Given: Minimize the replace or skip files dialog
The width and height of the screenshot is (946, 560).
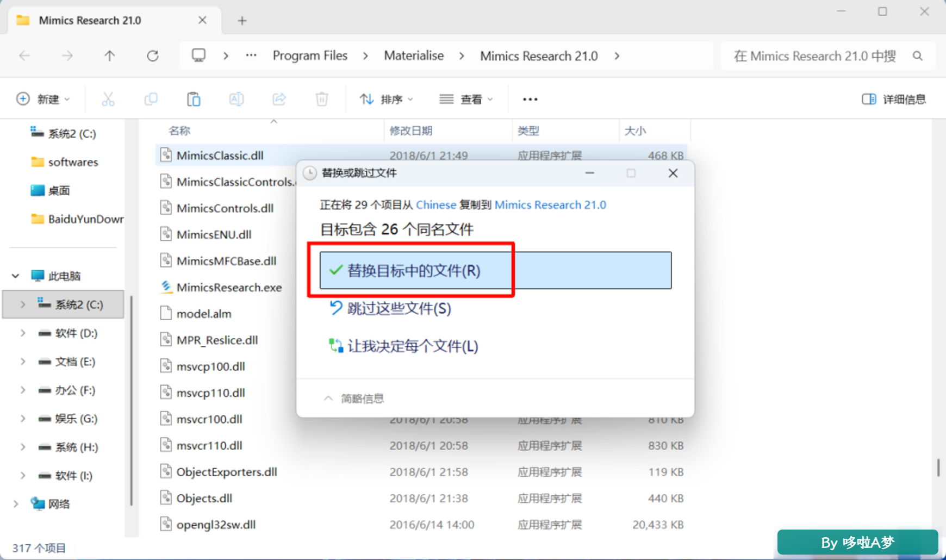Looking at the screenshot, I should point(590,173).
